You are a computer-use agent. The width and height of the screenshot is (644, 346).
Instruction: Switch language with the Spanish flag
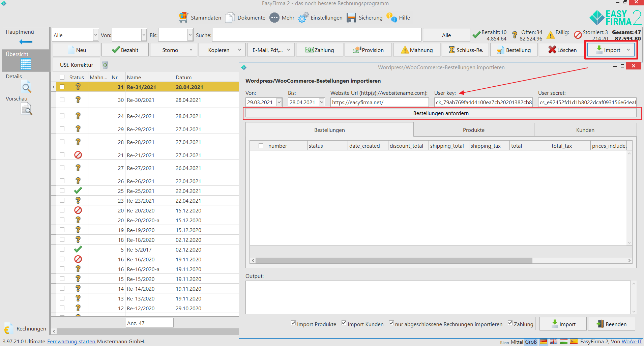[x=574, y=341]
